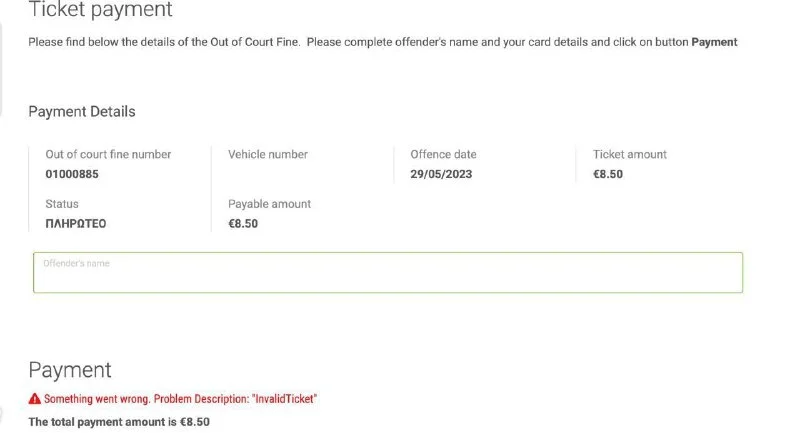Image resolution: width=800 pixels, height=433 pixels.
Task: Select the €8.50 value under Ticket amount
Action: click(x=608, y=174)
